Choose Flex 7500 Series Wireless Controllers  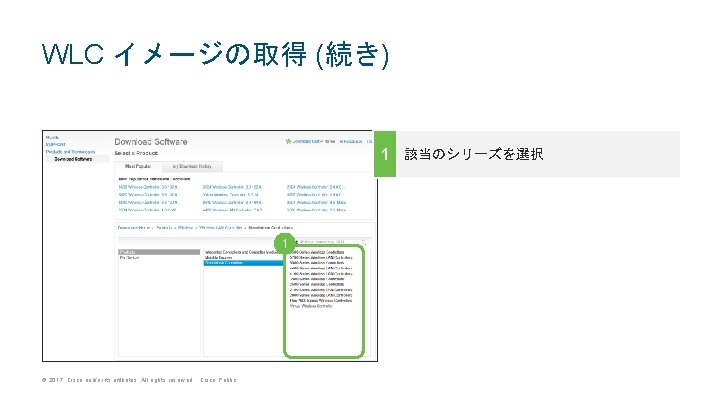(x=321, y=301)
